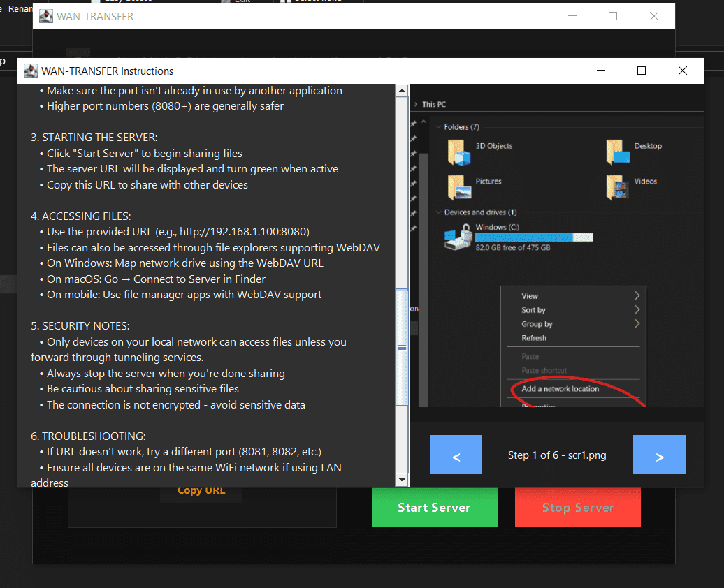724x588 pixels.
Task: Click 'Copy this URL to share with other devices'
Action: point(143,185)
